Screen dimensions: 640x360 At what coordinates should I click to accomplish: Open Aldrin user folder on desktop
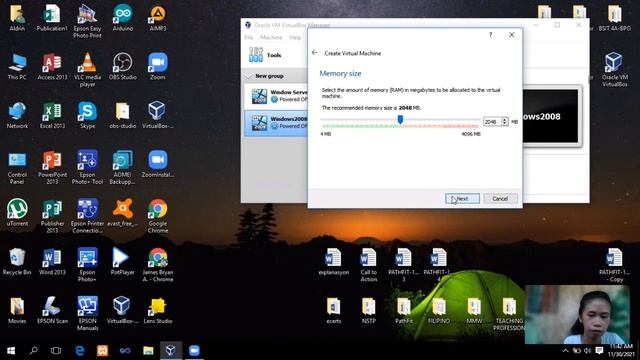(17, 18)
